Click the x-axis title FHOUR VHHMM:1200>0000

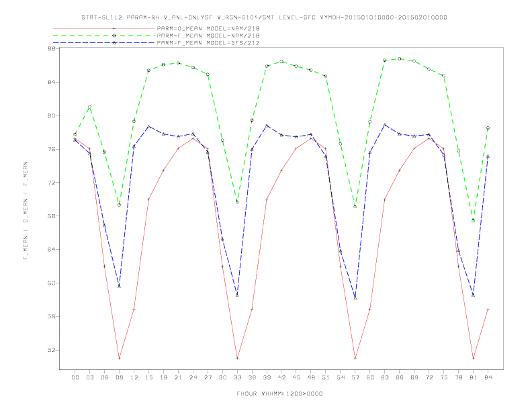279,394
